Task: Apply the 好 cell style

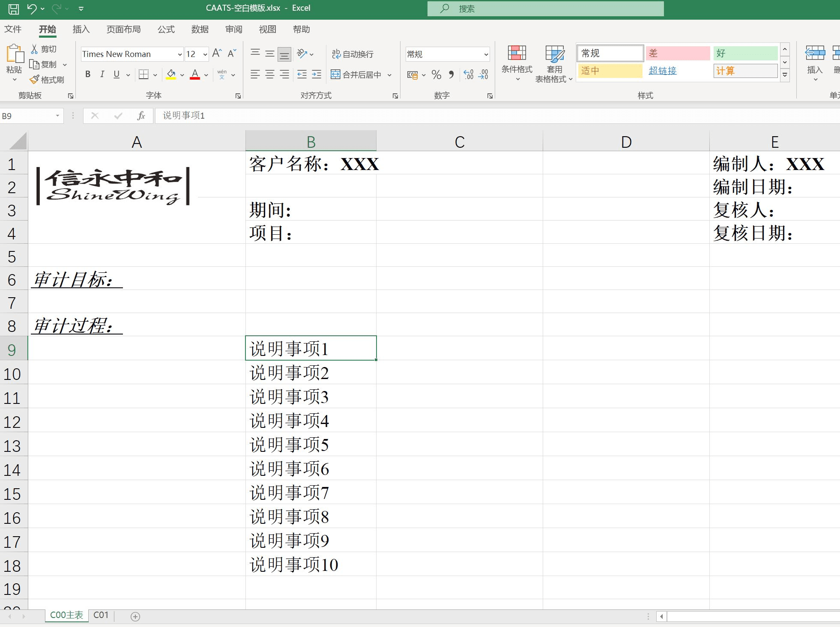Action: pyautogui.click(x=745, y=53)
